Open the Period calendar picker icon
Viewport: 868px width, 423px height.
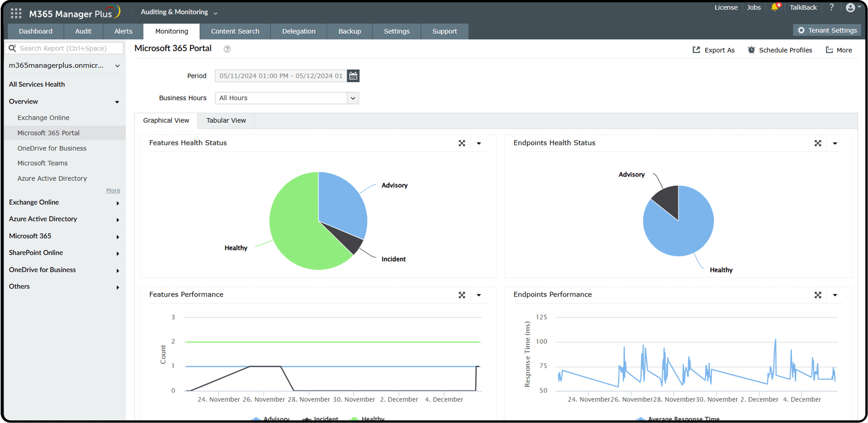tap(353, 76)
